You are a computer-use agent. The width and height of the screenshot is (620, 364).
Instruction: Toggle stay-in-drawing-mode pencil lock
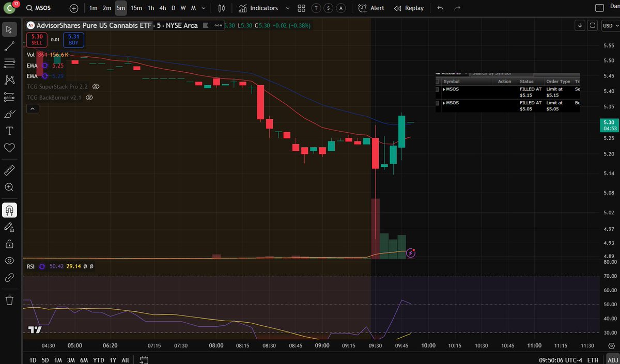point(9,227)
